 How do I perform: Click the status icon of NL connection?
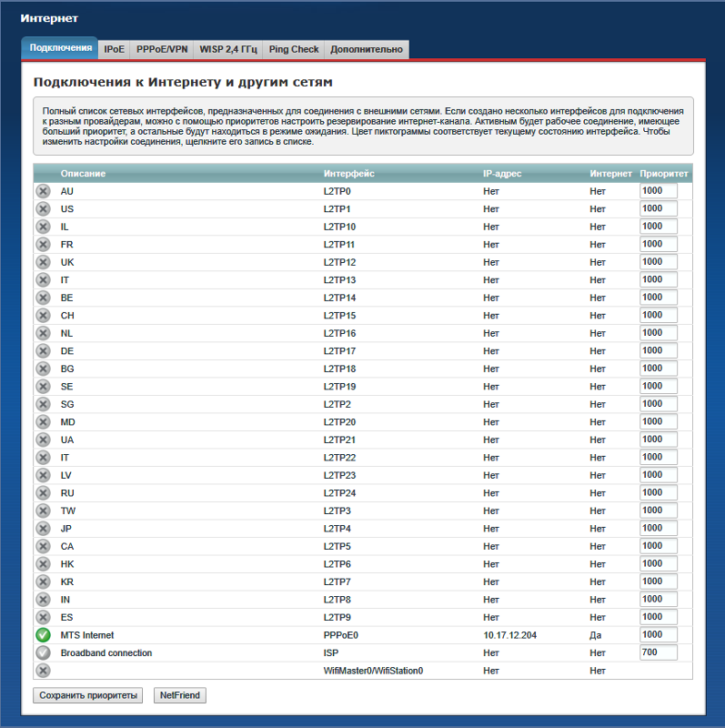pos(43,333)
